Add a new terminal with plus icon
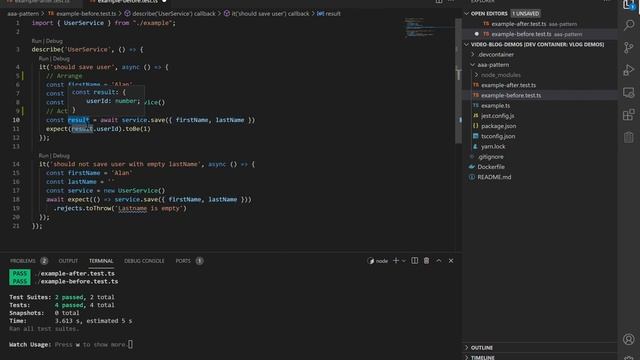The image size is (640, 360). pyautogui.click(x=396, y=261)
